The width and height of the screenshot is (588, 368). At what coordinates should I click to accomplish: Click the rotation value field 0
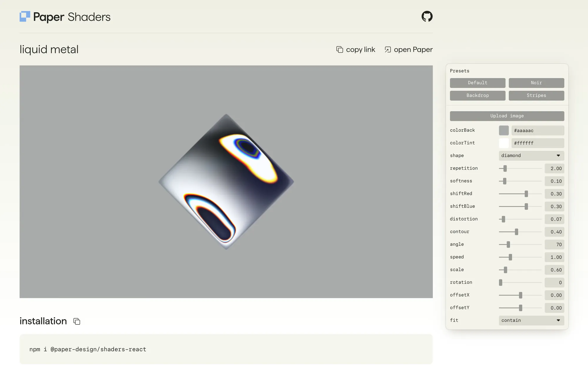coord(554,282)
